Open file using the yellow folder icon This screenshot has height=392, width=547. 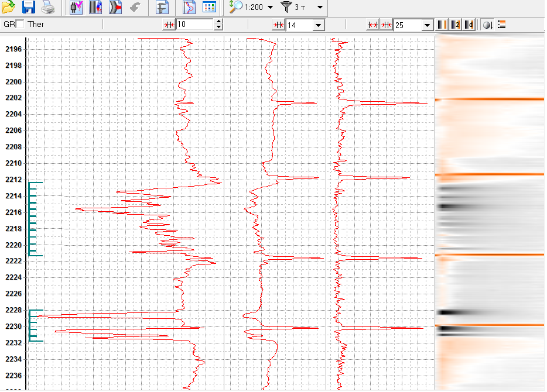(x=8, y=6)
